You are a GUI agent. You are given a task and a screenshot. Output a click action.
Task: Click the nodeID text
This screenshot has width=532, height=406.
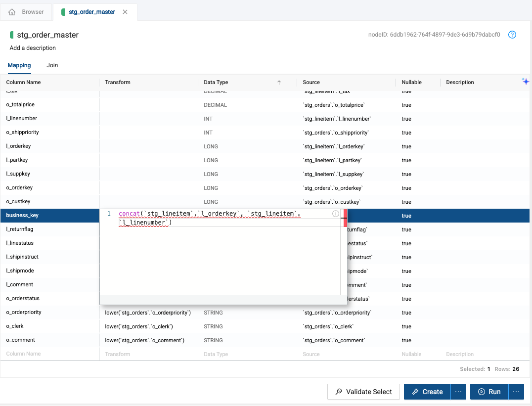[434, 35]
